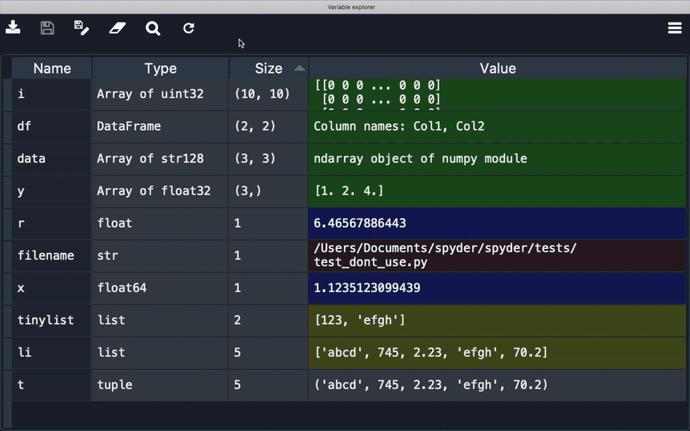The image size is (690, 431).
Task: Select the tinylist list value cell
Action: pyautogui.click(x=497, y=320)
